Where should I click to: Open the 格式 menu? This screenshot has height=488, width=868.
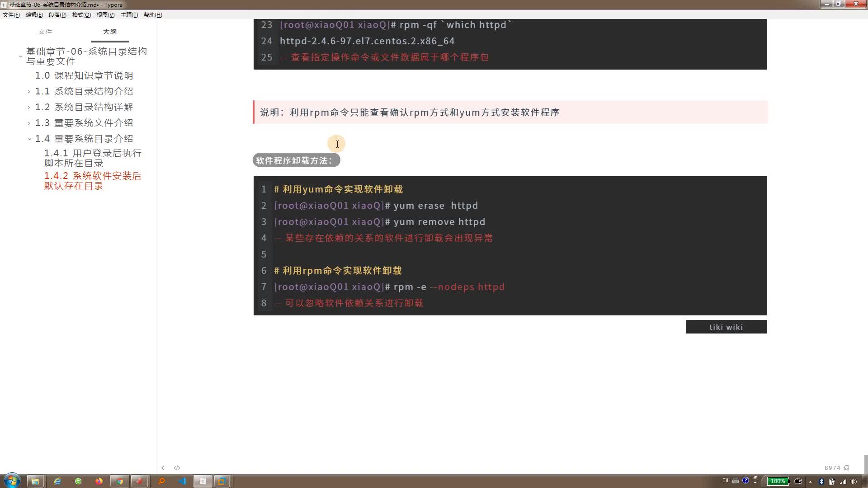pos(81,15)
